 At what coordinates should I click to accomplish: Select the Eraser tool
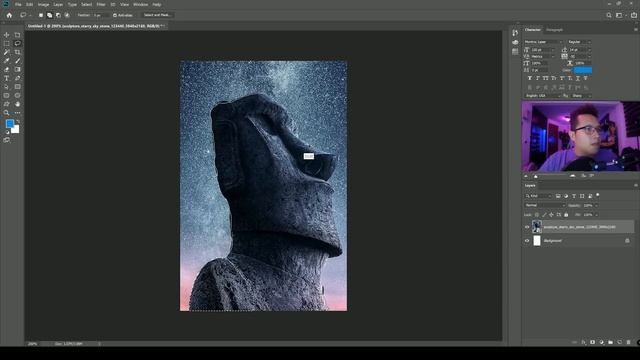tap(7, 69)
